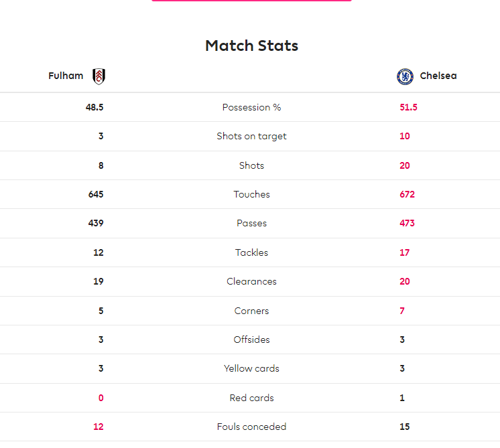Image resolution: width=500 pixels, height=448 pixels.
Task: Select the Fouls conceded label
Action: [x=251, y=427]
